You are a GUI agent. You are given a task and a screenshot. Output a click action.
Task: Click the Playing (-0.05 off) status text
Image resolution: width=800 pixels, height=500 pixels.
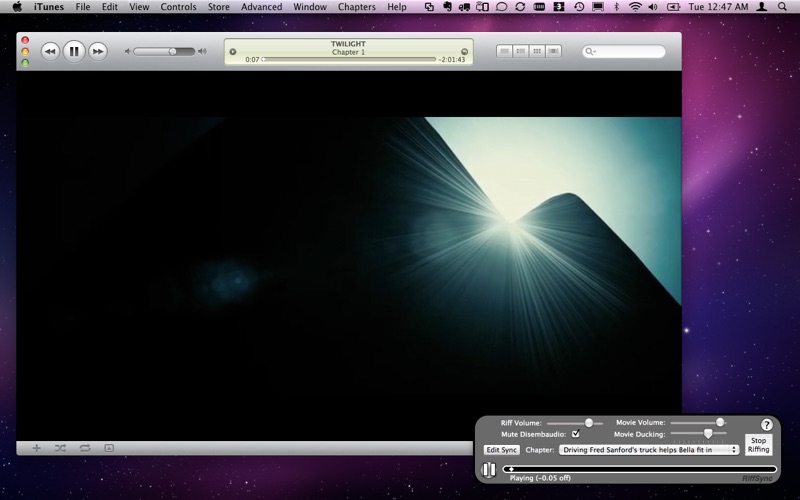540,478
